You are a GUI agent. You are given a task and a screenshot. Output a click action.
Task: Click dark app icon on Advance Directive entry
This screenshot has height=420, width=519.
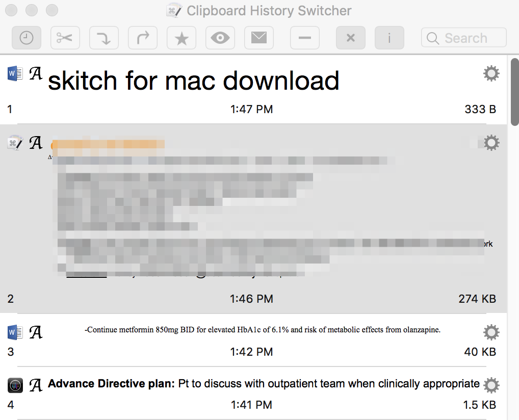click(x=15, y=385)
